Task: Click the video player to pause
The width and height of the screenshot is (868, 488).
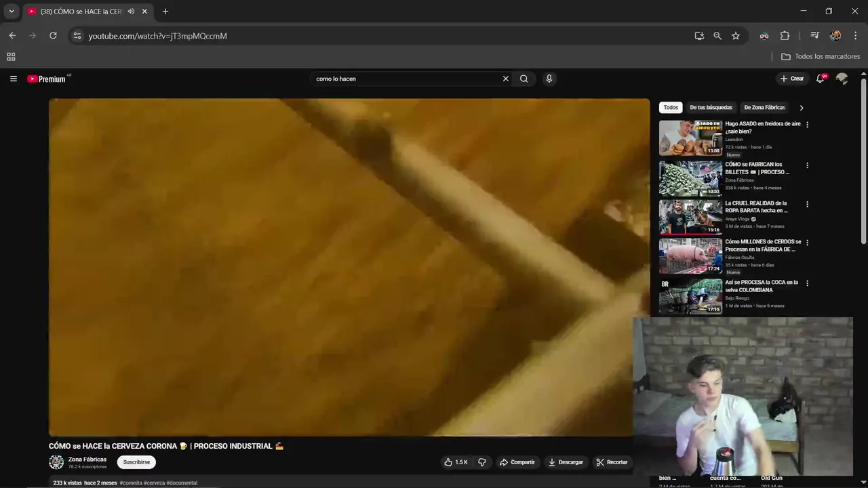Action: (x=349, y=267)
